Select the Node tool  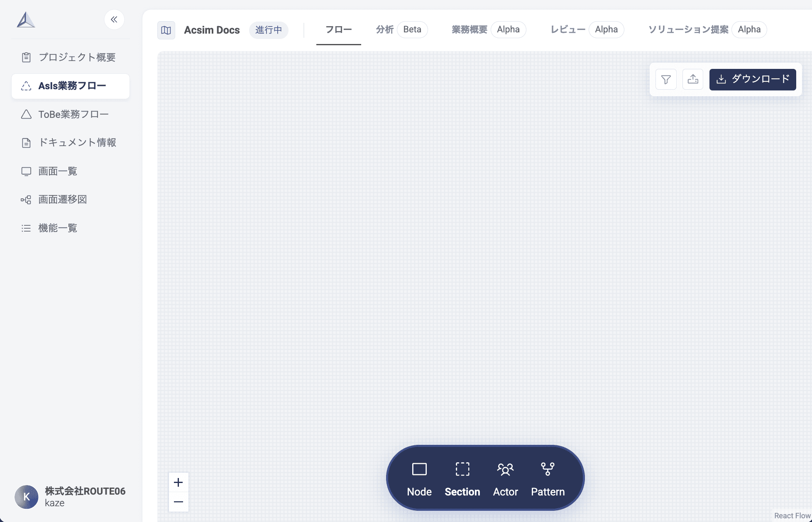click(x=419, y=479)
